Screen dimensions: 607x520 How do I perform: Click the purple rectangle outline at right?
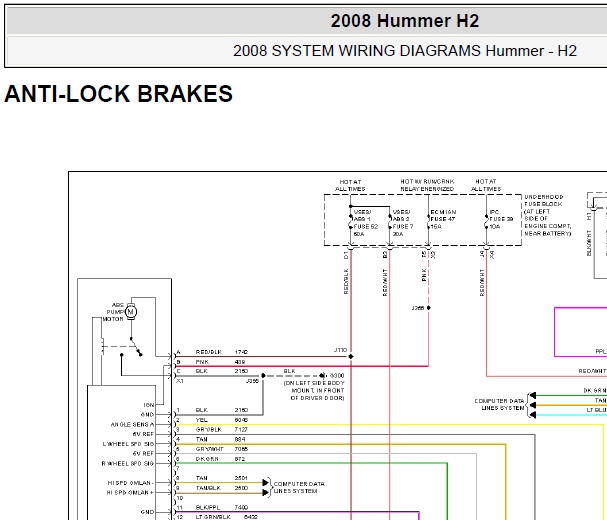coord(580,332)
